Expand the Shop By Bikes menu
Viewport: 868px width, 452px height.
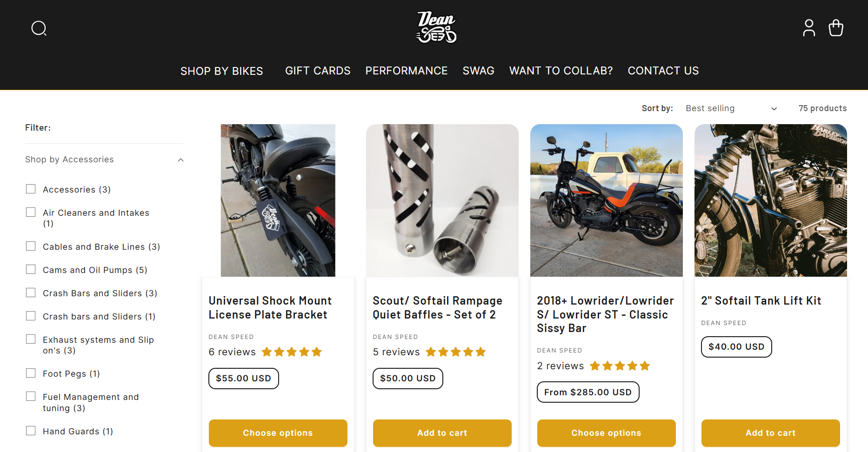(222, 71)
